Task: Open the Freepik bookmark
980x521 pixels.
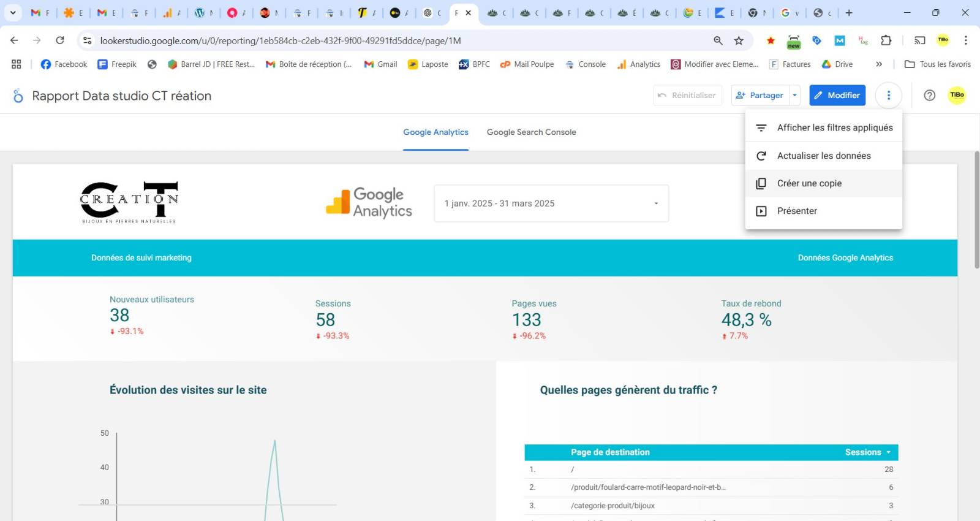Action: (x=117, y=64)
